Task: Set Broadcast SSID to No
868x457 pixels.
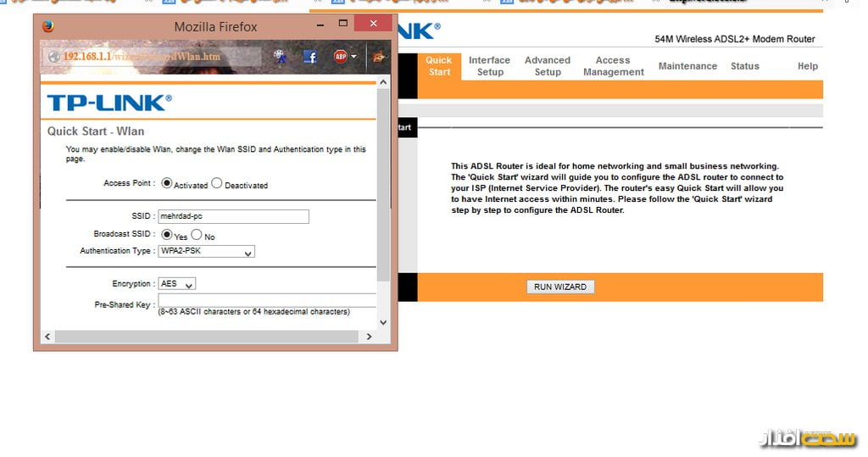Action: (197, 235)
